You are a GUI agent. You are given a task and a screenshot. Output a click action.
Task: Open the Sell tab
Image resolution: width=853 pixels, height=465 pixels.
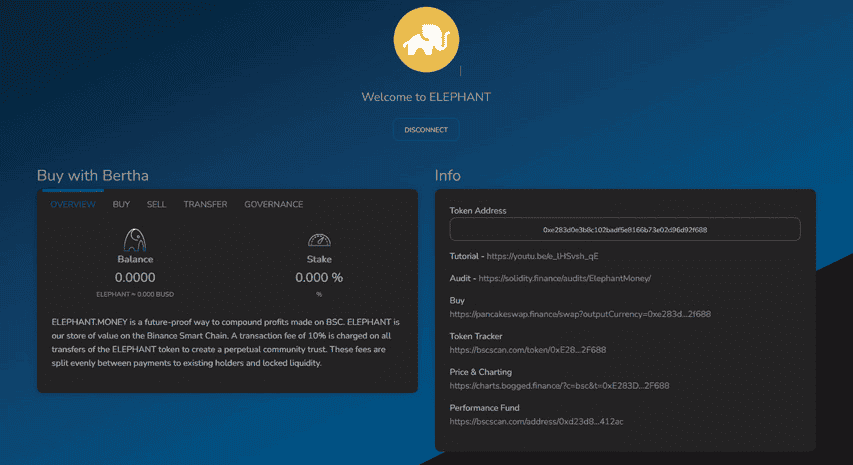tap(156, 204)
